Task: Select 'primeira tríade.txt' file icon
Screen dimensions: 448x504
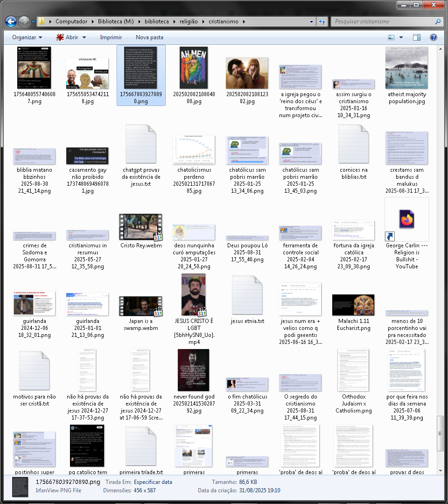Action: point(141,446)
